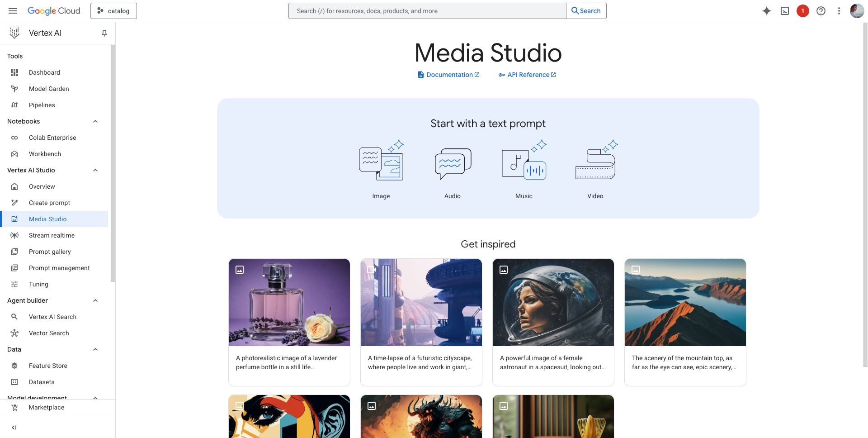Open the lavender perfume bottle example
The height and width of the screenshot is (438, 868).
pyautogui.click(x=289, y=322)
